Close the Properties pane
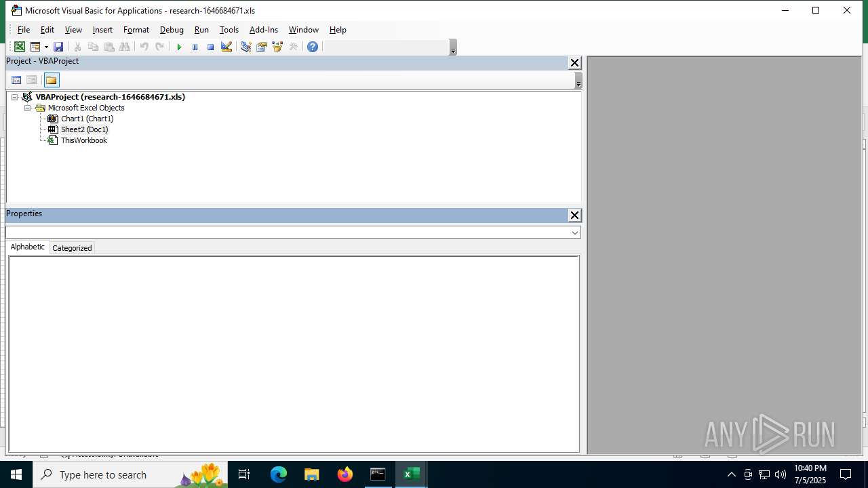This screenshot has height=488, width=868. [574, 215]
